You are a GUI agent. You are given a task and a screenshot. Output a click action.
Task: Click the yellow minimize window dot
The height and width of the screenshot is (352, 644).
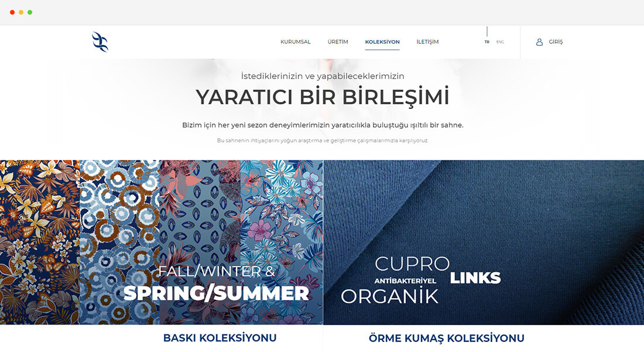21,12
